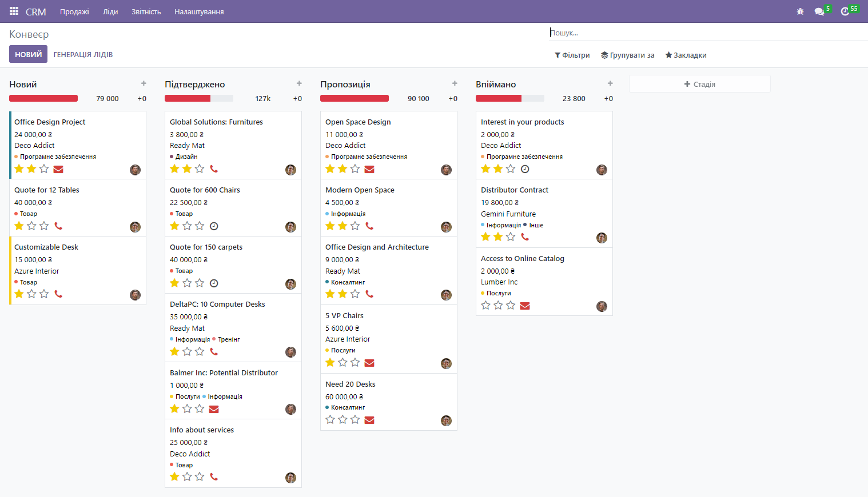
Task: Click the envelope icon on Office Design Project
Action: click(58, 169)
